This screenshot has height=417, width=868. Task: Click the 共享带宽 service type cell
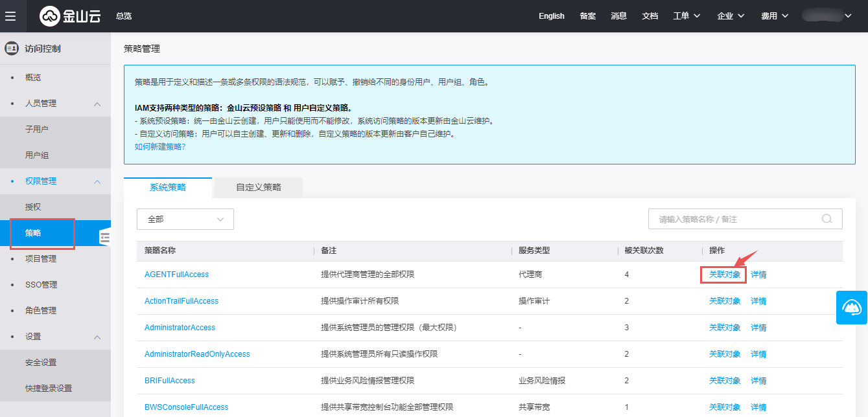534,407
